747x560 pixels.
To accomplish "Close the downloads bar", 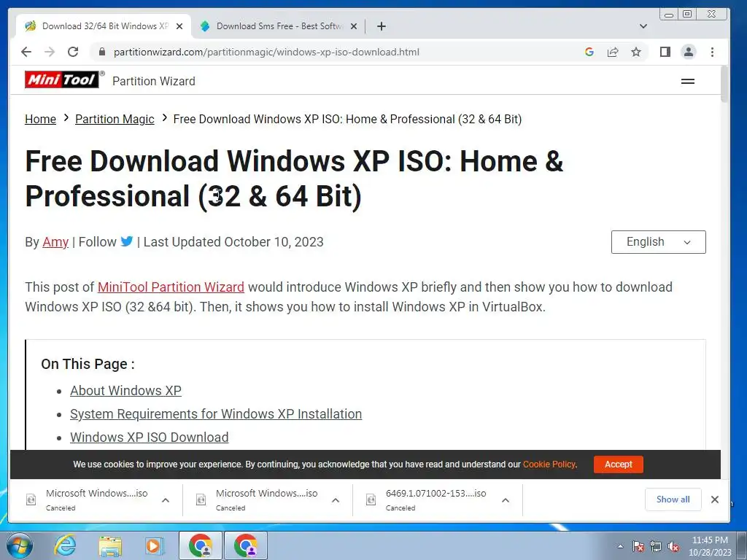I will tap(715, 499).
